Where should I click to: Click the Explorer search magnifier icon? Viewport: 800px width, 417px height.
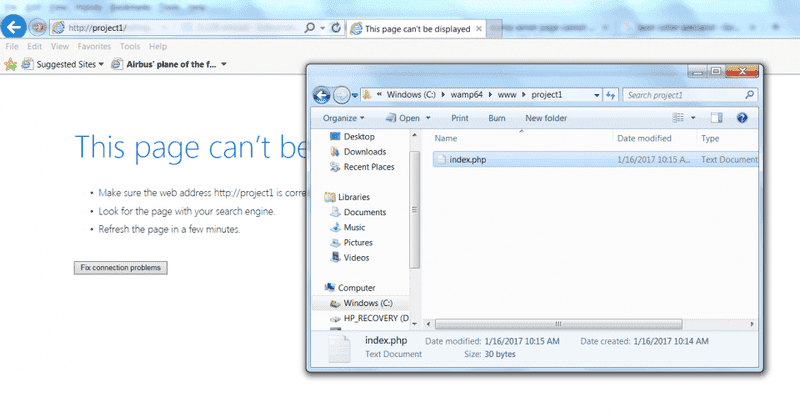tap(749, 95)
